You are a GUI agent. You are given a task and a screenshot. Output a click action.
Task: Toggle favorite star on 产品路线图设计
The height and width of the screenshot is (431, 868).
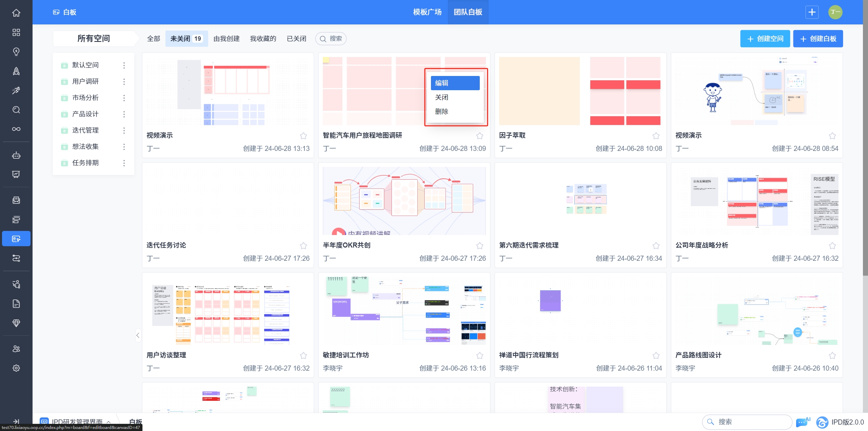tap(832, 355)
